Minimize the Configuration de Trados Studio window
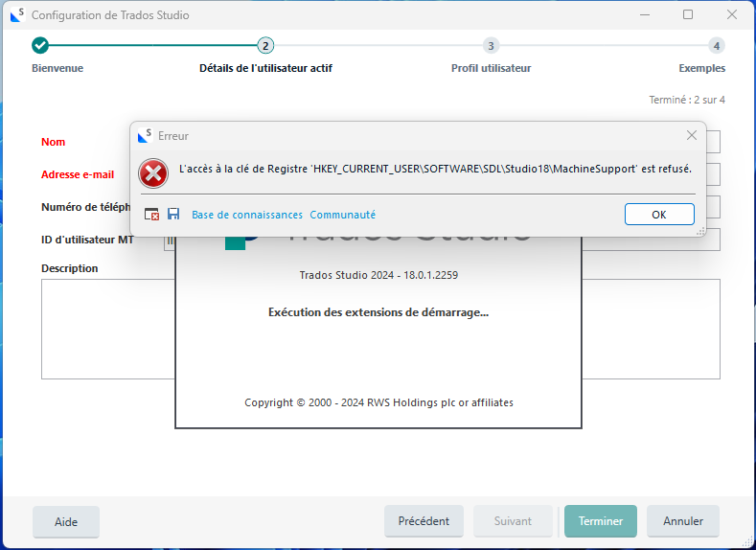Screen dimensions: 756x550 [645, 15]
